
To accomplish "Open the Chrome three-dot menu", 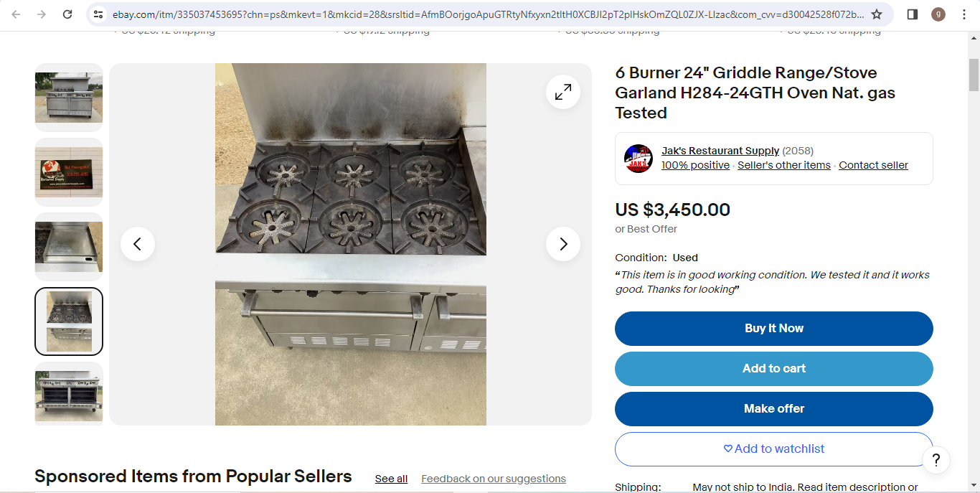I will tap(964, 14).
